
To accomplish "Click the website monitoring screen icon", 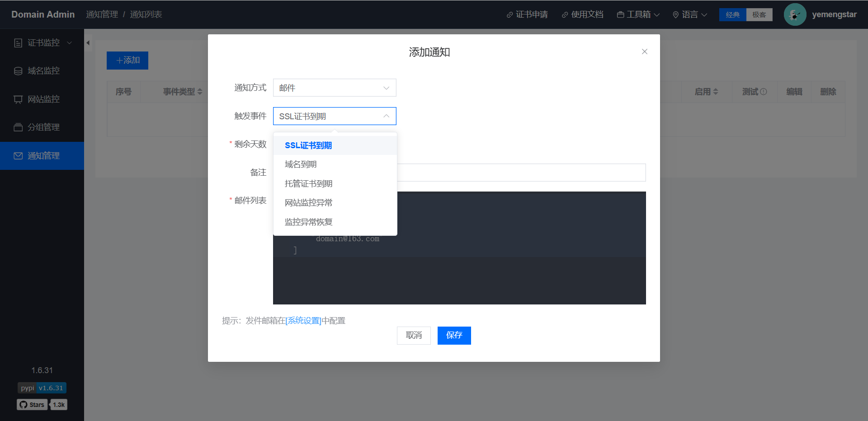I will [x=18, y=99].
